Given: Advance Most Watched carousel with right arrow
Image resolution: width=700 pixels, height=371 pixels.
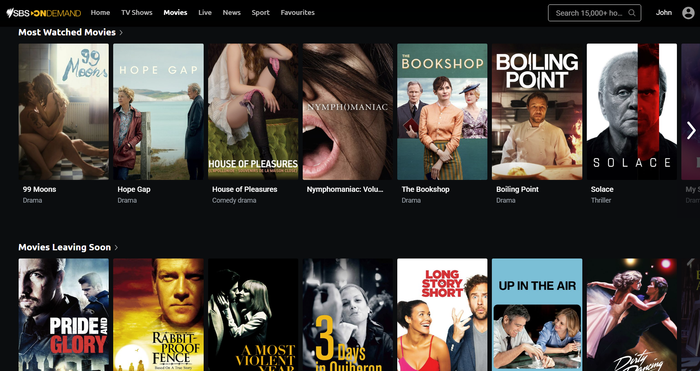Looking at the screenshot, I should pos(691,130).
